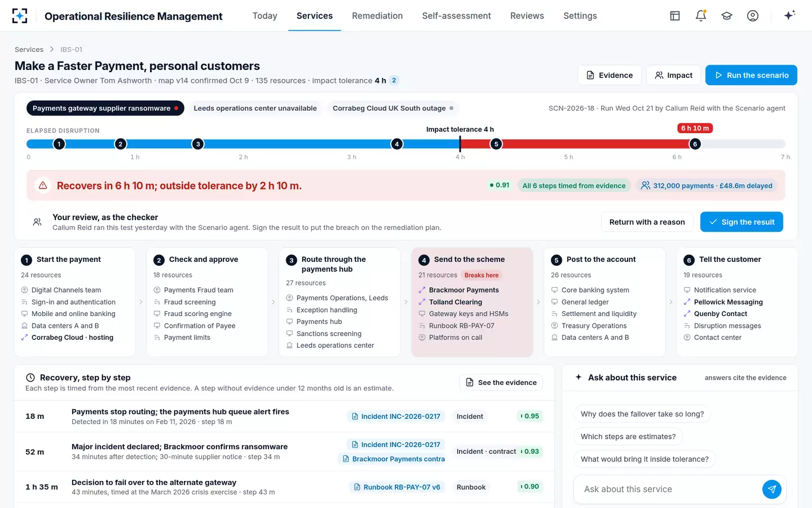Expand the chevron after Start the payment card
812x508 pixels.
pyautogui.click(x=141, y=302)
